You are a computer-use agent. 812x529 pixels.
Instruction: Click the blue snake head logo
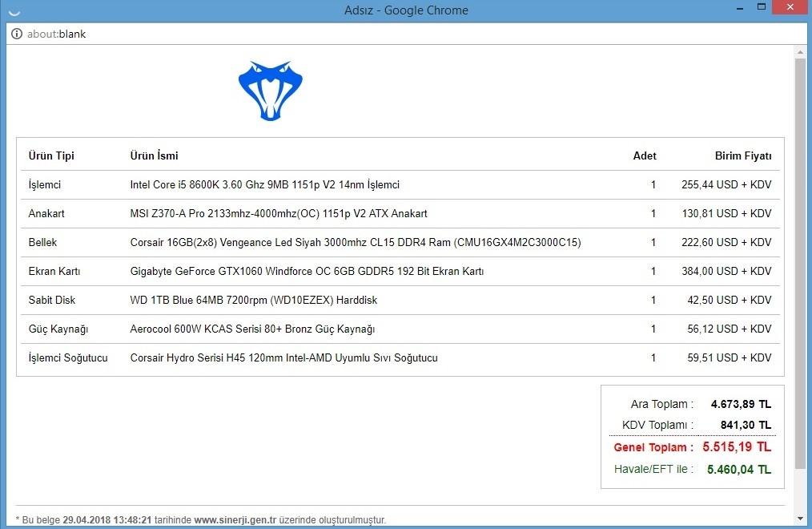271,91
